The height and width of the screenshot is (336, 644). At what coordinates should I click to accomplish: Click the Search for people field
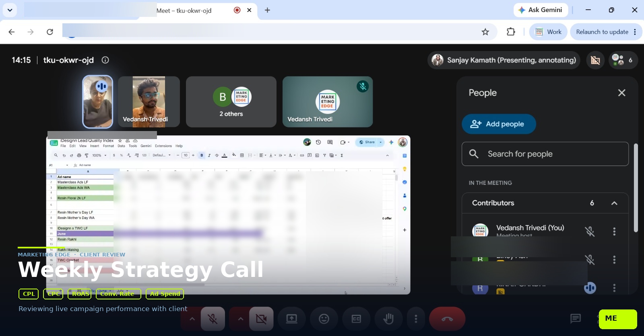tap(545, 154)
